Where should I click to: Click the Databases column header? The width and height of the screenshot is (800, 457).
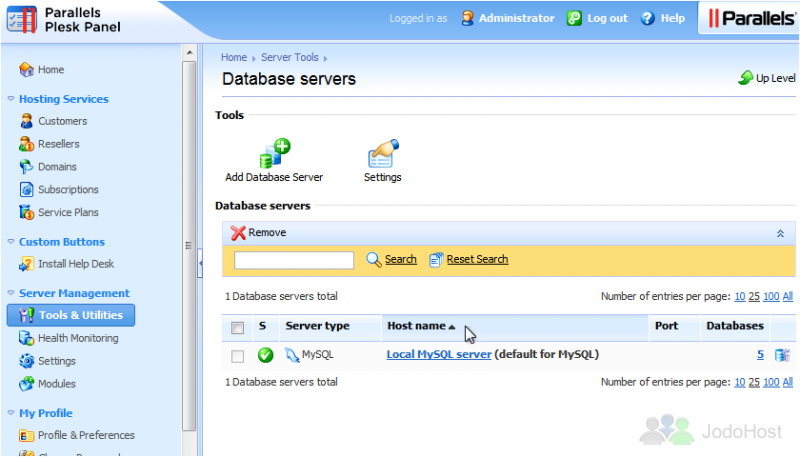(x=735, y=326)
